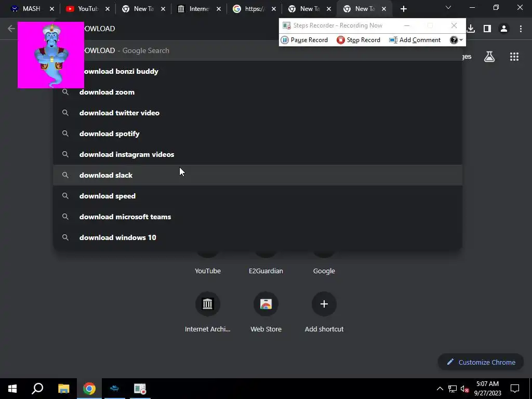The width and height of the screenshot is (532, 399).
Task: Show hidden system tray icons
Action: (x=440, y=389)
